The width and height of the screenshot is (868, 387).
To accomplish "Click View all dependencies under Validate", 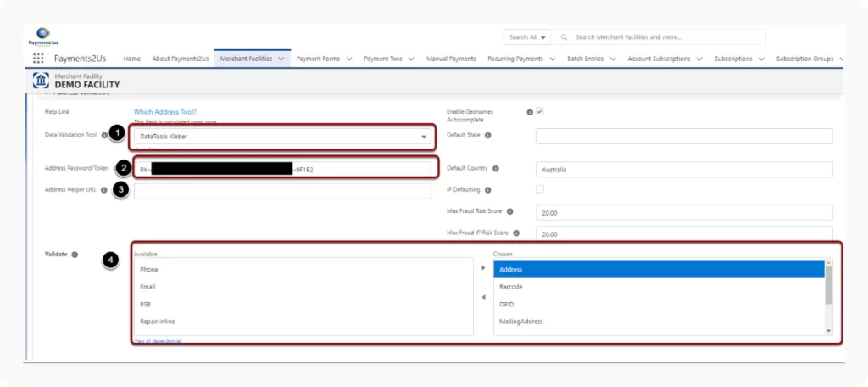I will click(x=158, y=341).
